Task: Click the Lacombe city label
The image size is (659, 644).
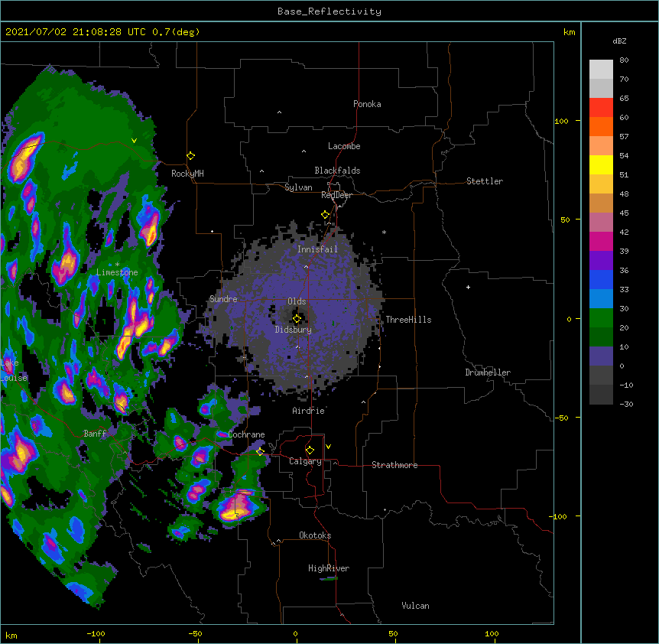Action: tap(344, 146)
